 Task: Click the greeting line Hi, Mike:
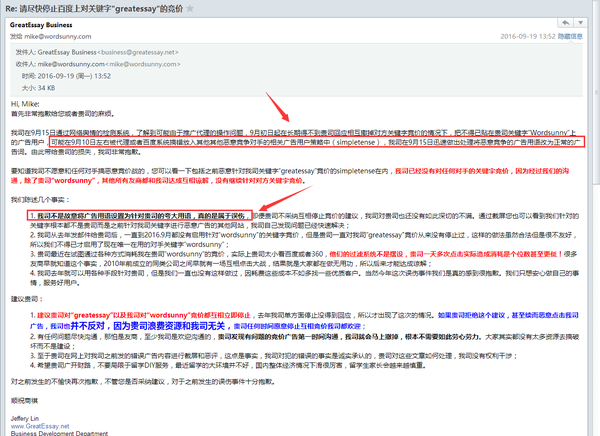pyautogui.click(x=25, y=104)
